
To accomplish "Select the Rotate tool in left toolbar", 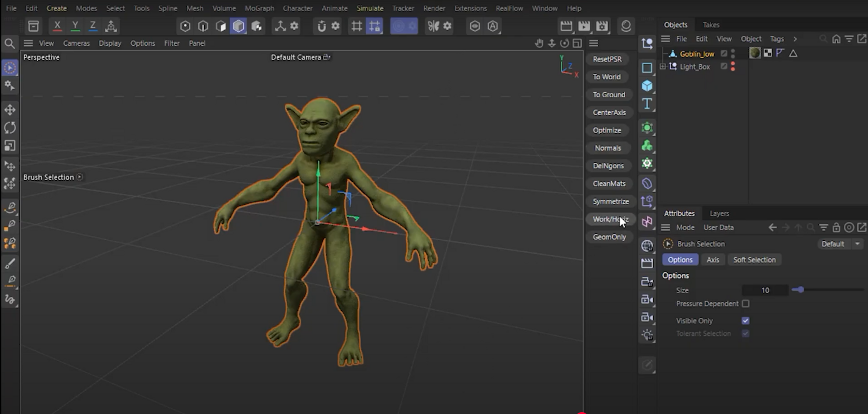I will click(x=10, y=128).
